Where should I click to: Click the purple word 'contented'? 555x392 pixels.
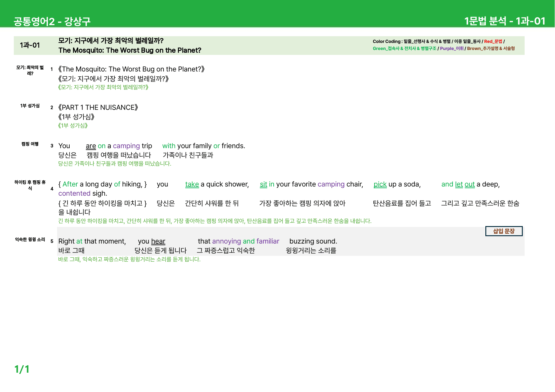[x=74, y=194]
